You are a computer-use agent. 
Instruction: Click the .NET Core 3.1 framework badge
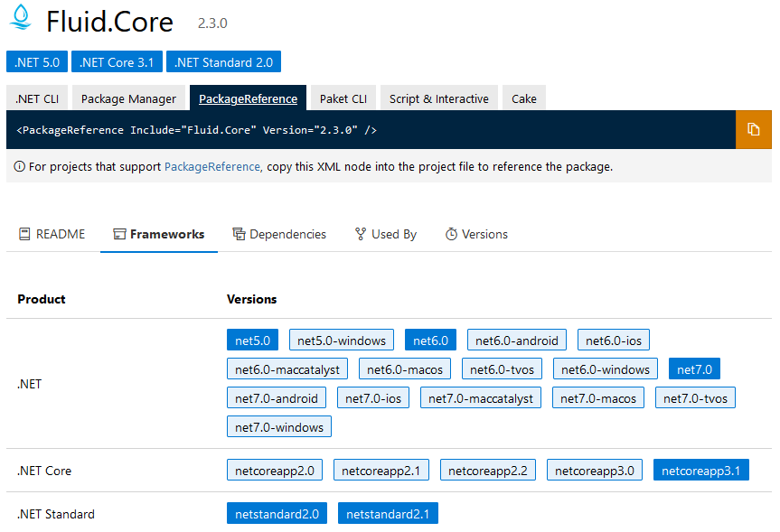(117, 61)
